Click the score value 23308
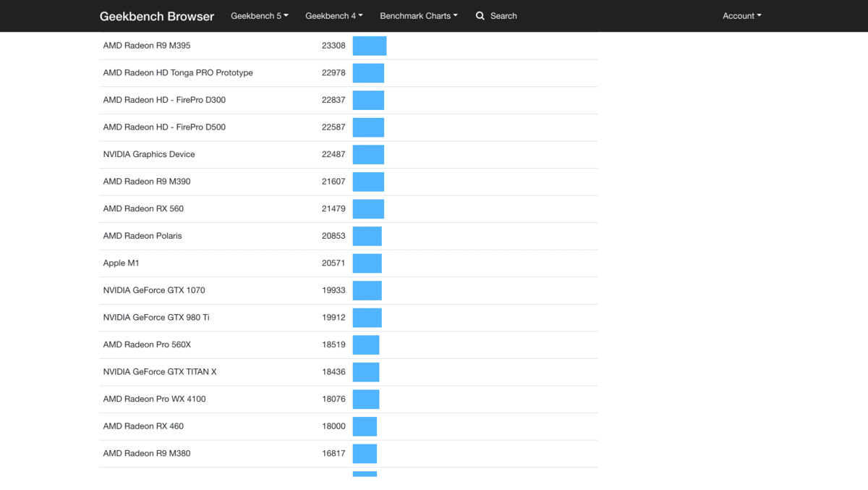Screen dimensions: 868x490 click(333, 46)
